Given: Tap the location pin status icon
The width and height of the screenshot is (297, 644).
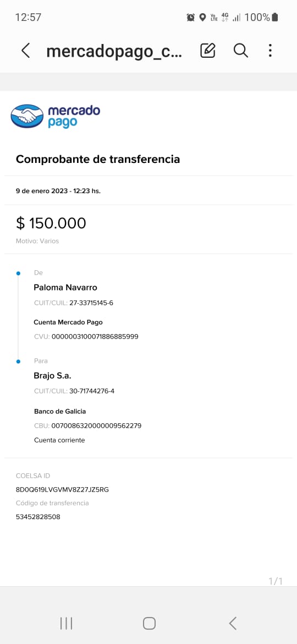Looking at the screenshot, I should [x=202, y=17].
